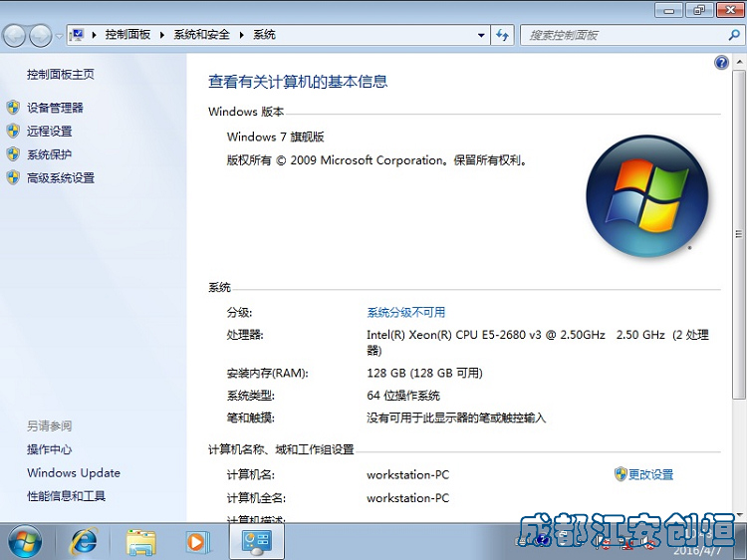The height and width of the screenshot is (560, 747).
Task: Click processor text Intel(R) Xeon(R) CPU E5-2680 v3
Action: coord(454,335)
